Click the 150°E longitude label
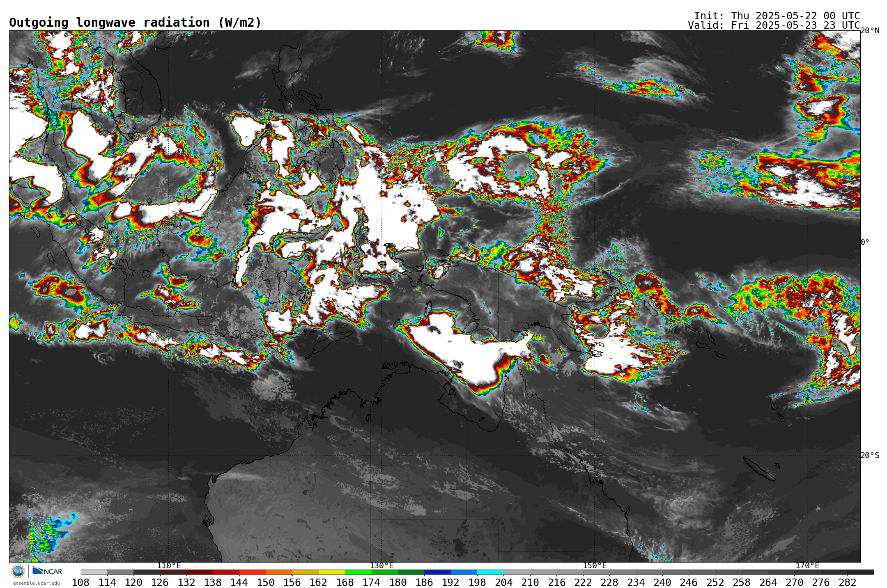 595,566
